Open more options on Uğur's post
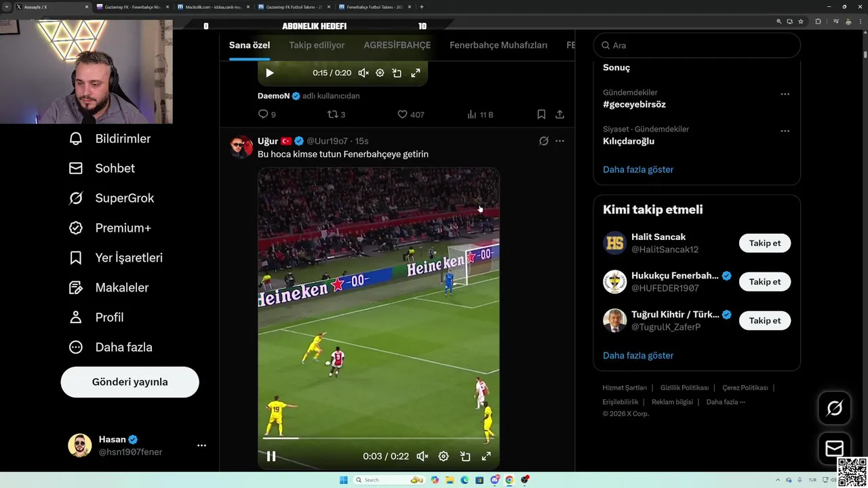Viewport: 868px width, 488px height. [559, 141]
